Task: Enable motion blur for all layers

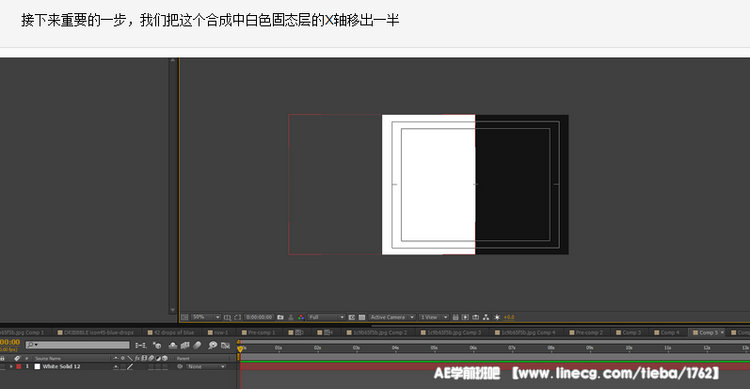Action: click(x=197, y=345)
